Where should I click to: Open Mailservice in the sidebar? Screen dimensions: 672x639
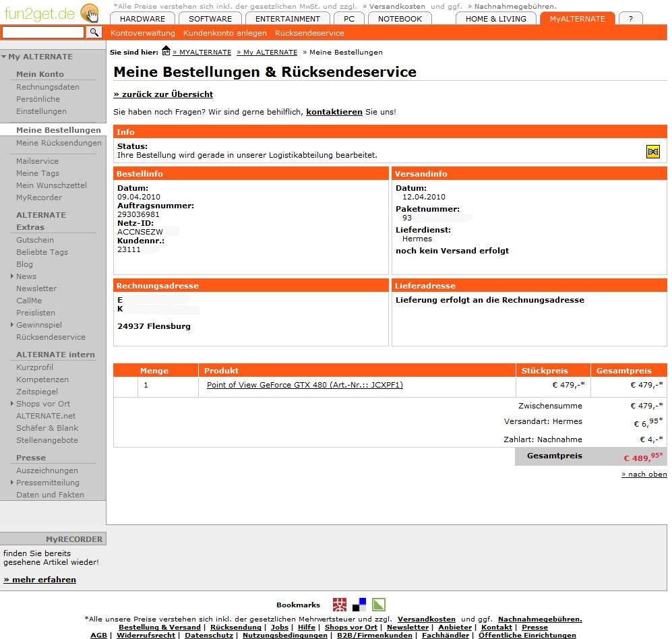pos(37,161)
